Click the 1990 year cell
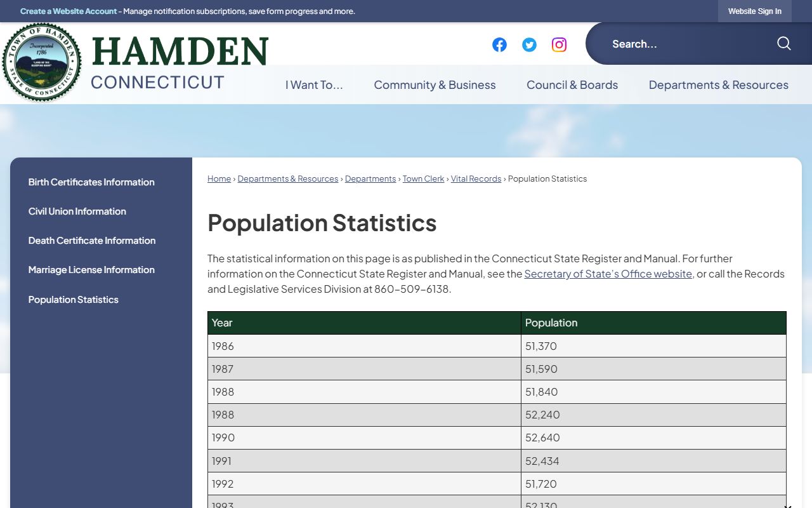 (364, 438)
